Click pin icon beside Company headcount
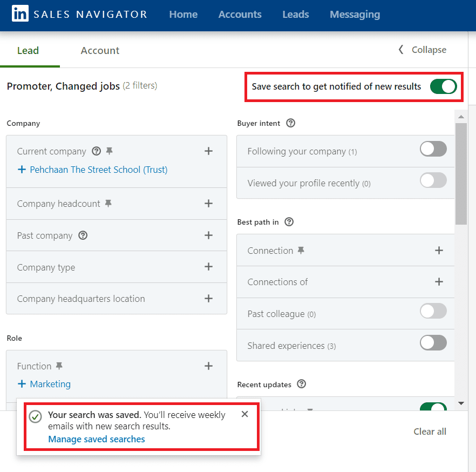The height and width of the screenshot is (472, 476). [108, 204]
